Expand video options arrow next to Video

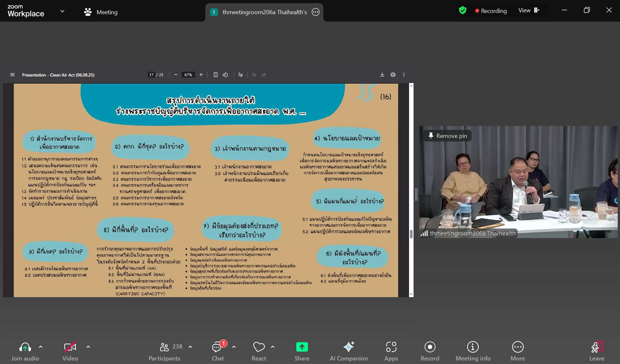(88, 347)
